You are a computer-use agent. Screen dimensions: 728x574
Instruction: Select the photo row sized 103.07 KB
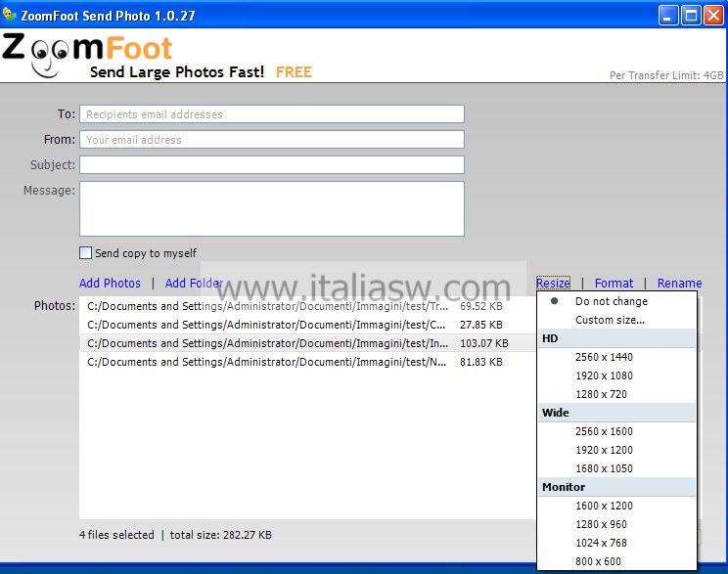[307, 343]
